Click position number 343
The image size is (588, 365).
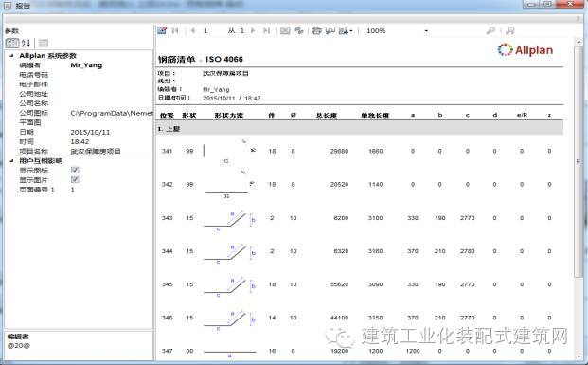[x=167, y=218]
